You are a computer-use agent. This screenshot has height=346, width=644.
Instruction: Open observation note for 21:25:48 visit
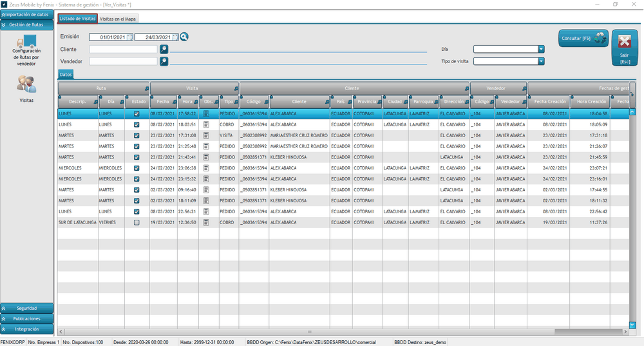[x=206, y=146]
